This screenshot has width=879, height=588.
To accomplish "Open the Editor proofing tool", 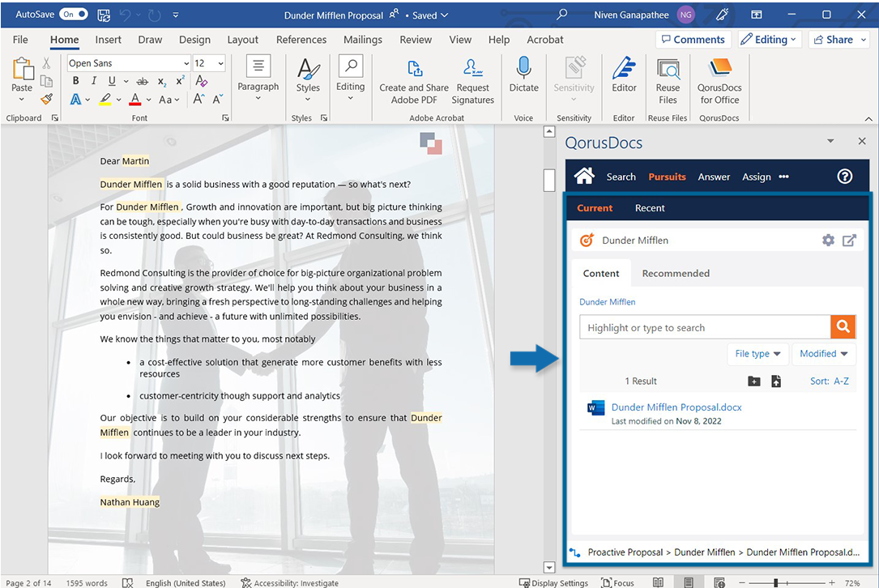I will pos(624,75).
